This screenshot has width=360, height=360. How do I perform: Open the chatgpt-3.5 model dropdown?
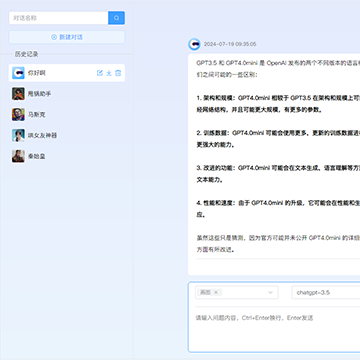326,292
